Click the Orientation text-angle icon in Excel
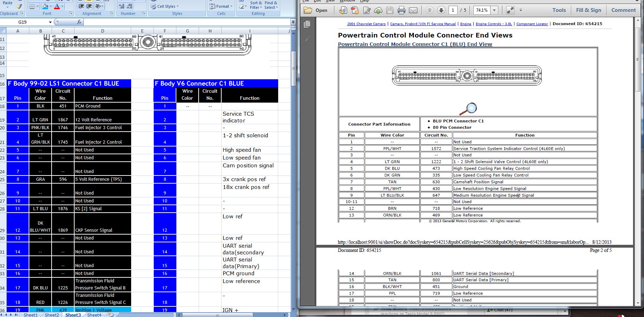Image resolution: width=644 pixels, height=317 pixels. pos(99,6)
